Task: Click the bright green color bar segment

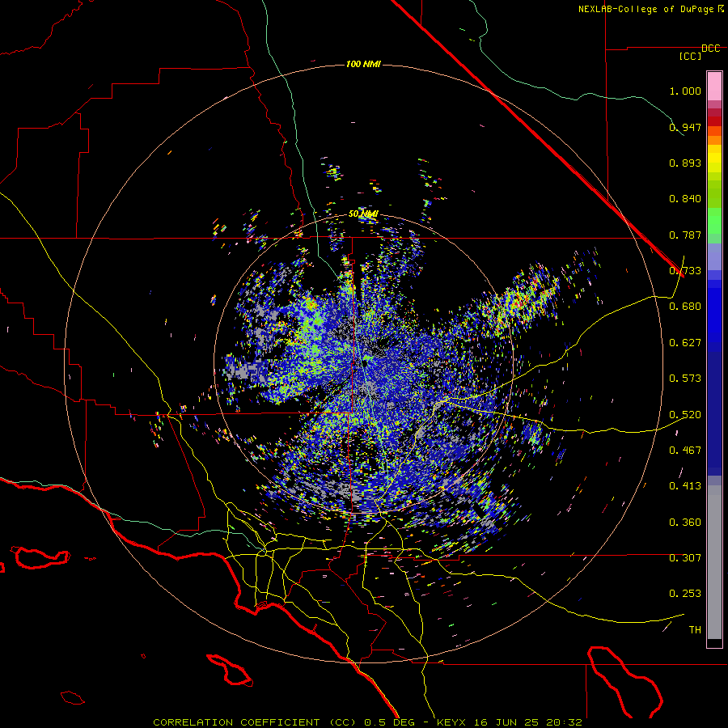Action: (x=714, y=221)
